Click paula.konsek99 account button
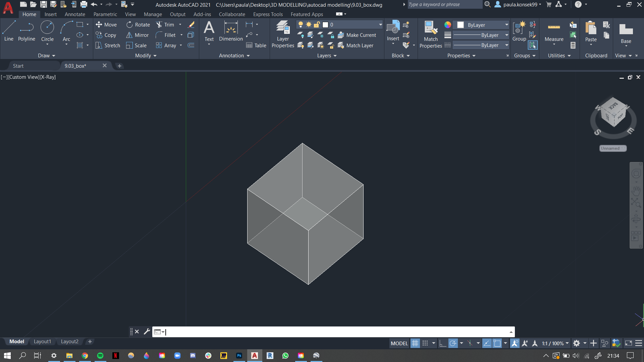This screenshot has width=644, height=362. (518, 5)
